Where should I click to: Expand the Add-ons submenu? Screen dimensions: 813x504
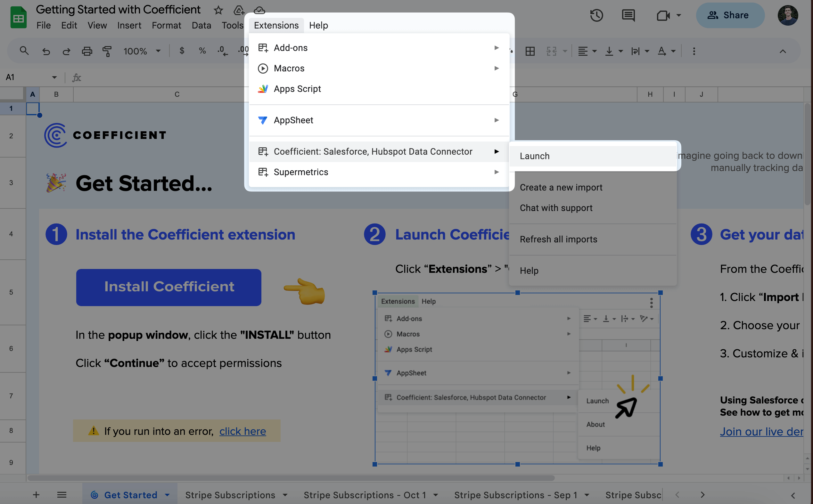tap(379, 48)
